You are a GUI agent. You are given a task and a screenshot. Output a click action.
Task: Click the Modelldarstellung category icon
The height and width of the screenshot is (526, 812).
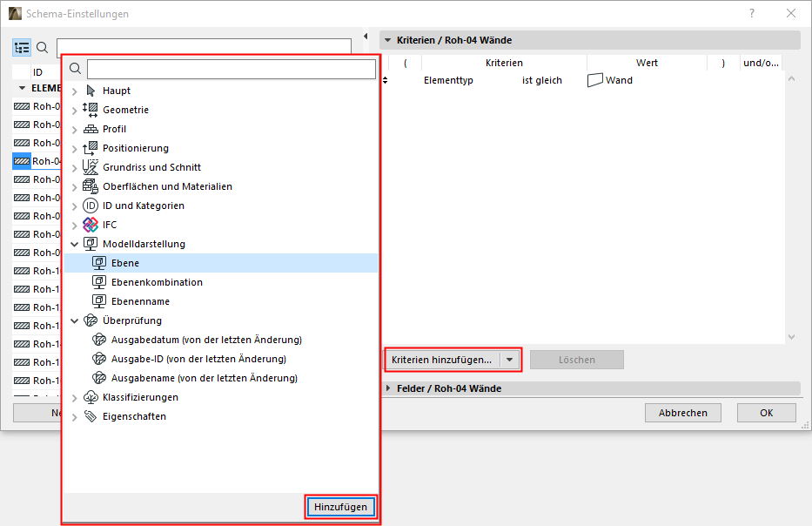(91, 244)
